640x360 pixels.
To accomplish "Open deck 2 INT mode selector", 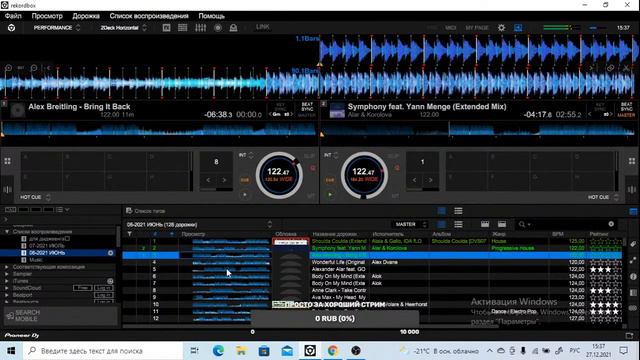I will tap(331, 156).
